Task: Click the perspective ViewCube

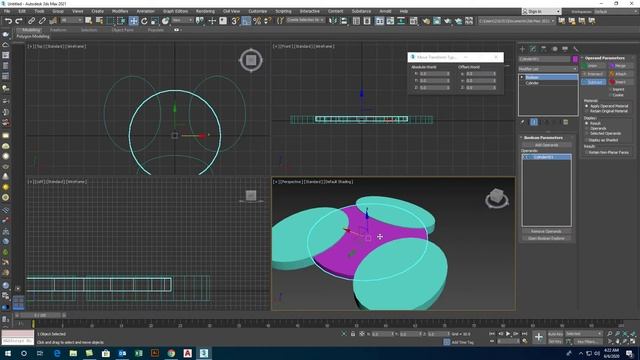Action: click(497, 198)
